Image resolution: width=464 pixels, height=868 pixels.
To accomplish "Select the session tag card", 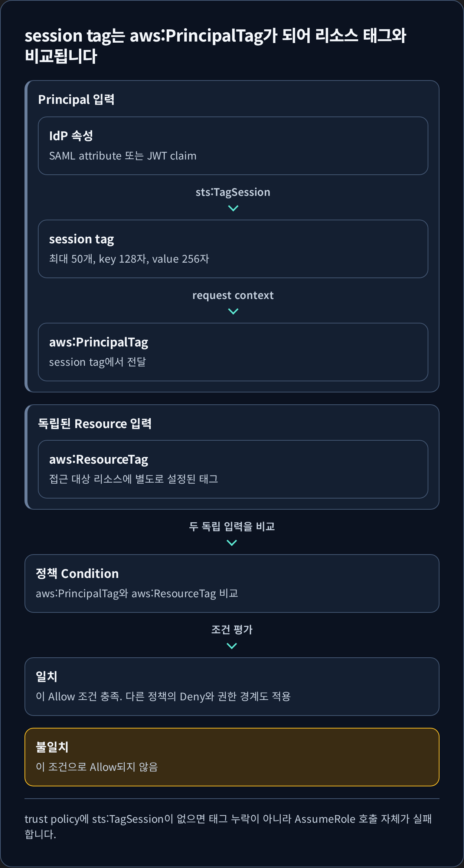I will pyautogui.click(x=233, y=249).
